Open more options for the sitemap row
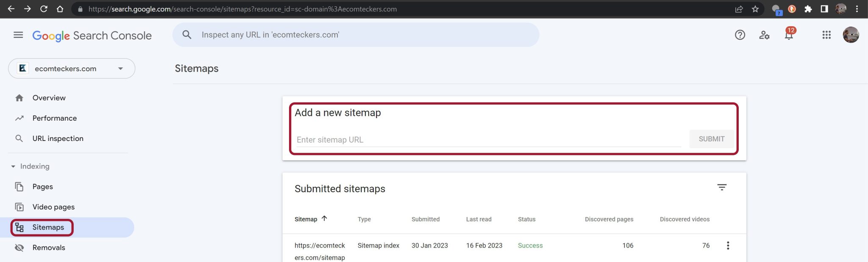Viewport: 868px width, 262px height. [x=728, y=245]
